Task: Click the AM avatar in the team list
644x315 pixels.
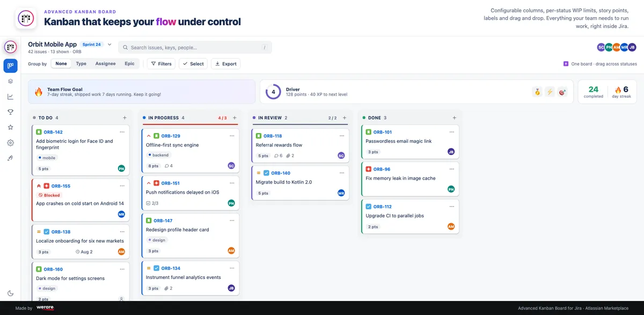Action: tap(617, 47)
